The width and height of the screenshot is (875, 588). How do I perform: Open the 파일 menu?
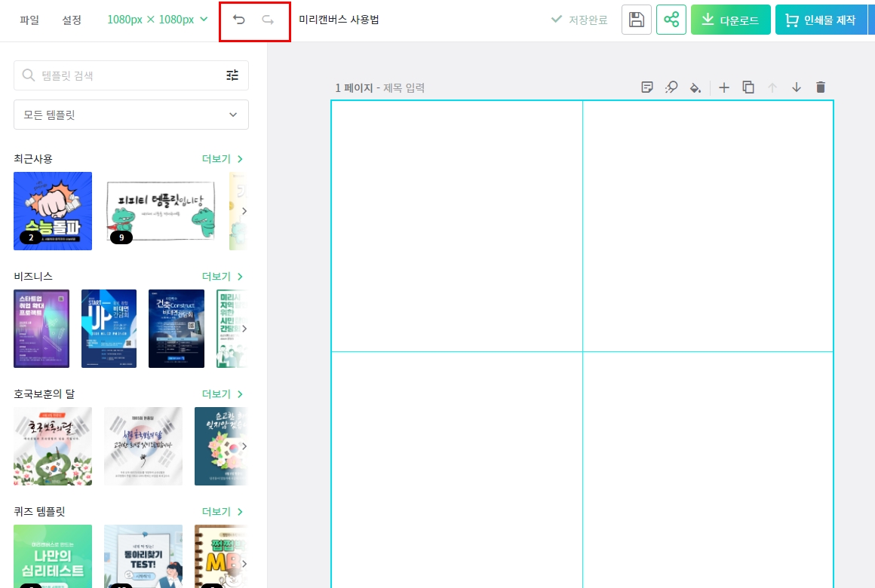[29, 20]
